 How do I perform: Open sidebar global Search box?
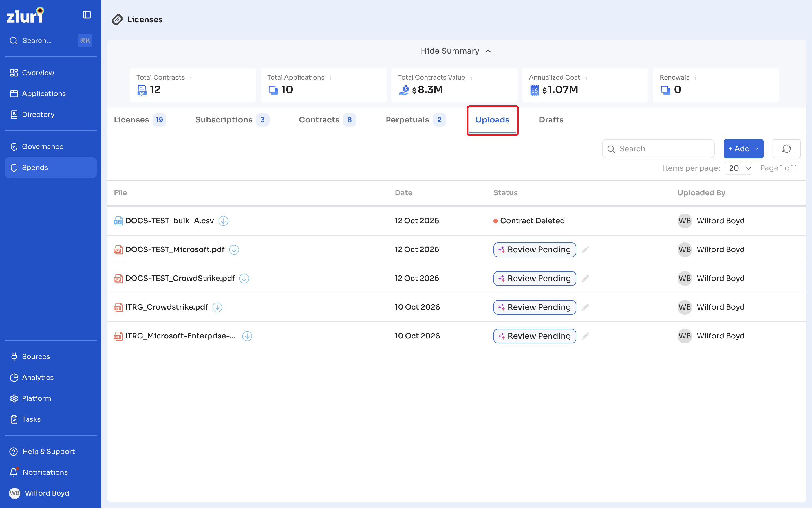coord(51,41)
